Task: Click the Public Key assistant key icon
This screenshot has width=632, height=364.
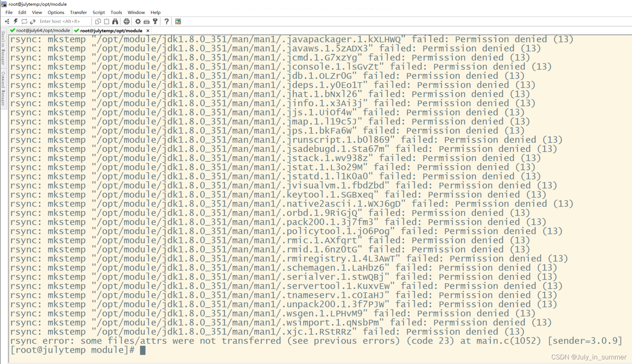Action: (155, 21)
